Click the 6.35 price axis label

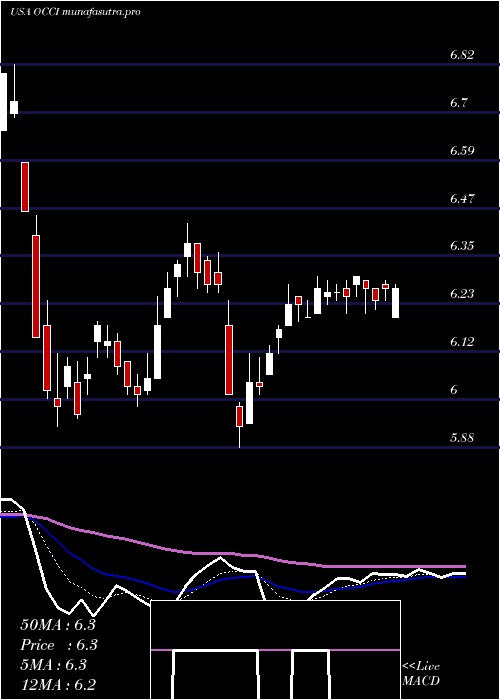(x=462, y=246)
